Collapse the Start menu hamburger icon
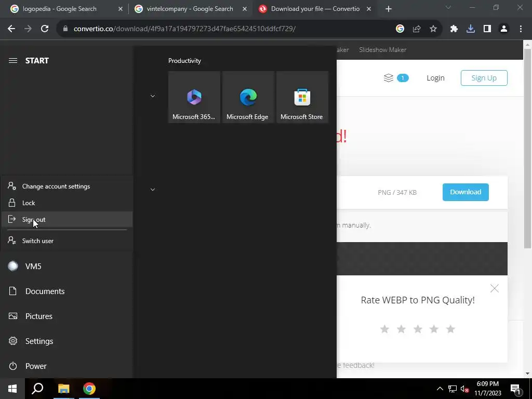The height and width of the screenshot is (399, 532). click(13, 61)
